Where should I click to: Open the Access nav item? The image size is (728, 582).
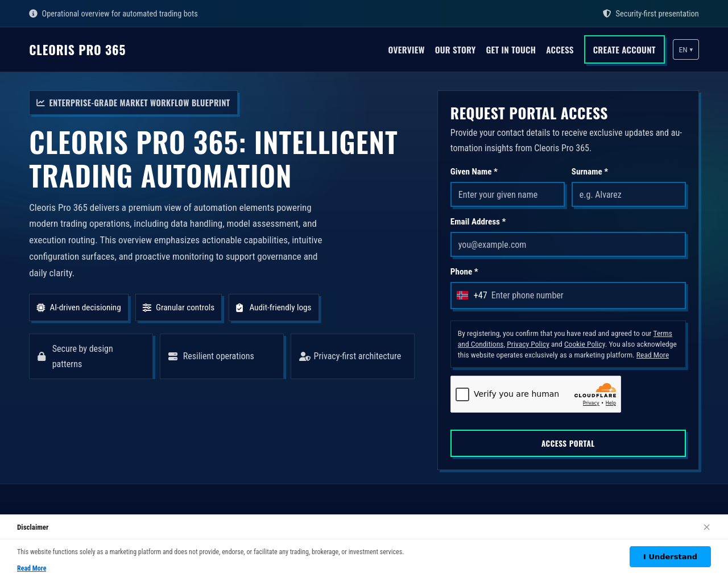(560, 50)
